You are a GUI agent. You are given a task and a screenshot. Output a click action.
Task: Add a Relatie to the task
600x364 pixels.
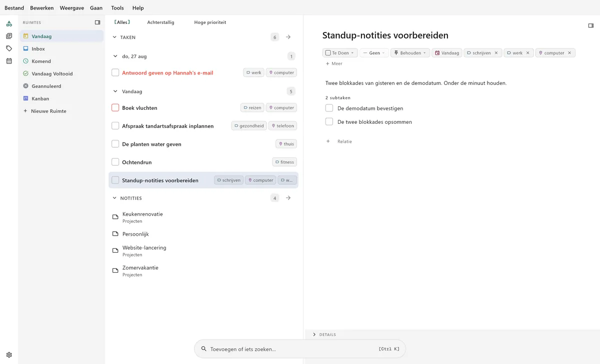339,141
